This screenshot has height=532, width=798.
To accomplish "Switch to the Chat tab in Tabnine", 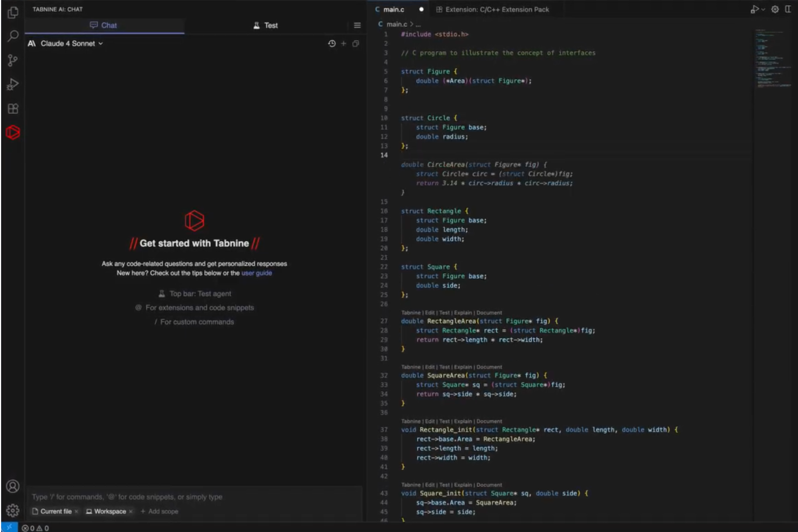I will coord(104,25).
